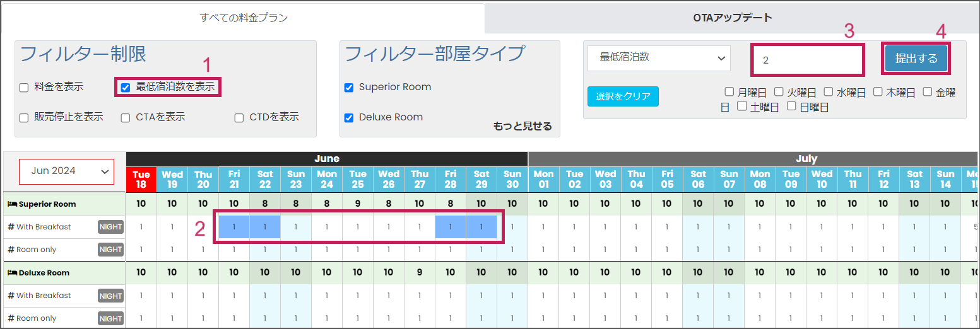The width and height of the screenshot is (980, 329).
Task: Click NIGHT badge for Deluxe Room only
Action: [x=110, y=318]
